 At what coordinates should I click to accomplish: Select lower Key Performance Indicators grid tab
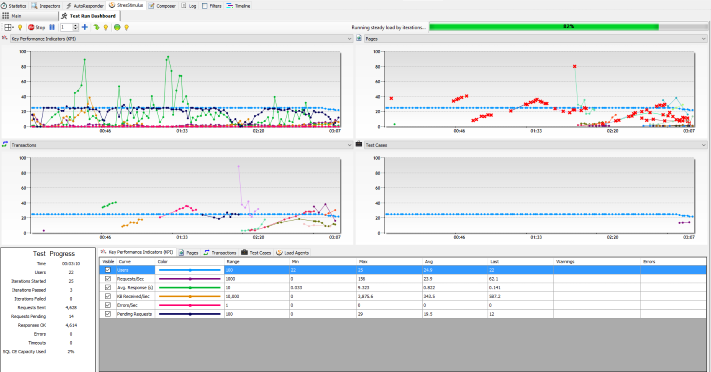click(137, 252)
